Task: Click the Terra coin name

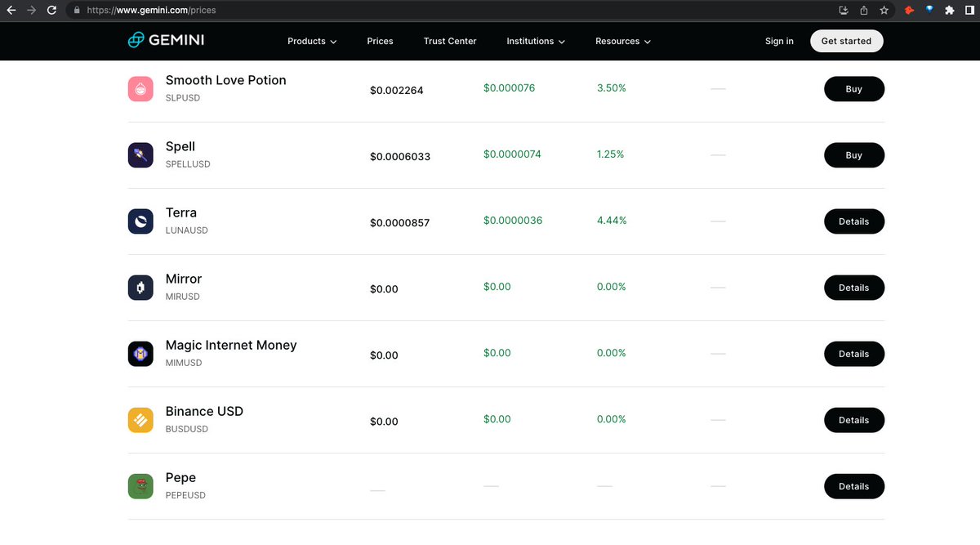Action: click(x=181, y=212)
